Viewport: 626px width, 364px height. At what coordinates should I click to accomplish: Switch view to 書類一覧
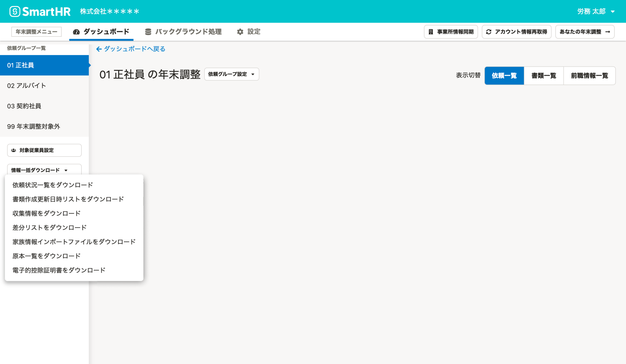coord(544,76)
